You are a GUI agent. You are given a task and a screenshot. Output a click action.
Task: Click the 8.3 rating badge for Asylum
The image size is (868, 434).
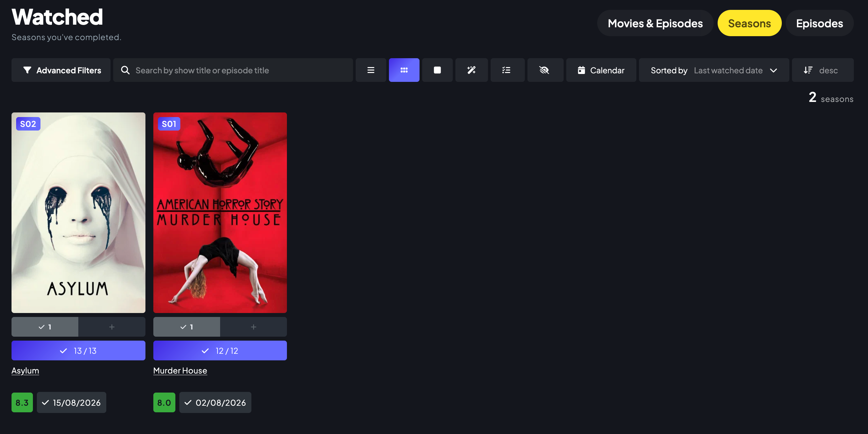click(x=22, y=402)
